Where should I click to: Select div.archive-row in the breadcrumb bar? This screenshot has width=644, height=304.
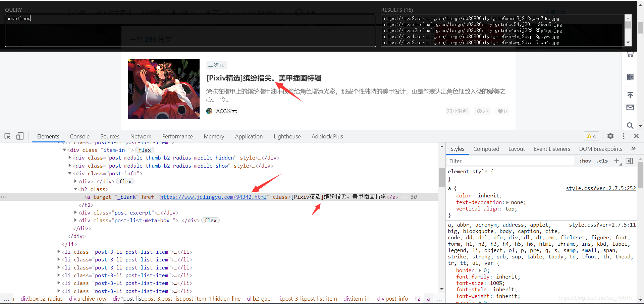pyautogui.click(x=88, y=299)
